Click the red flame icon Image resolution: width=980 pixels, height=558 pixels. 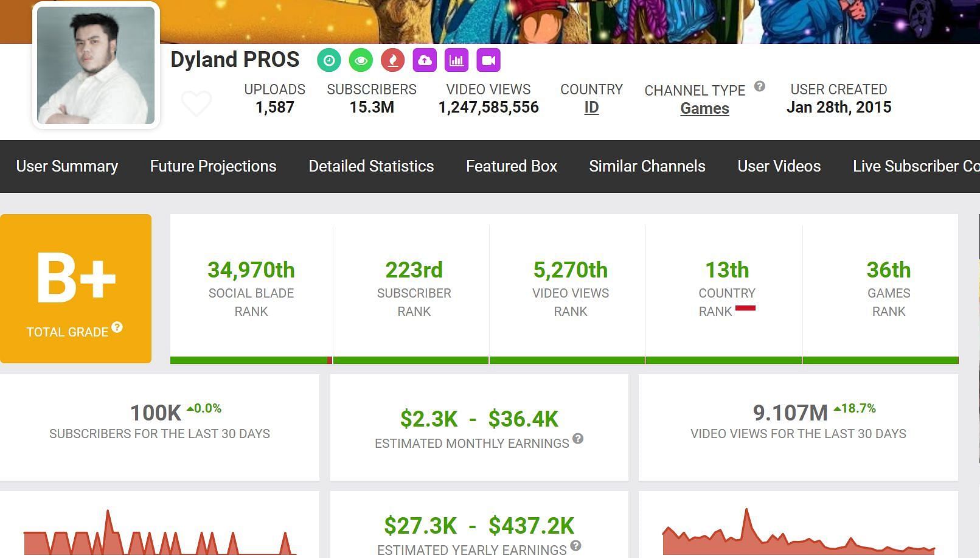[x=393, y=60]
